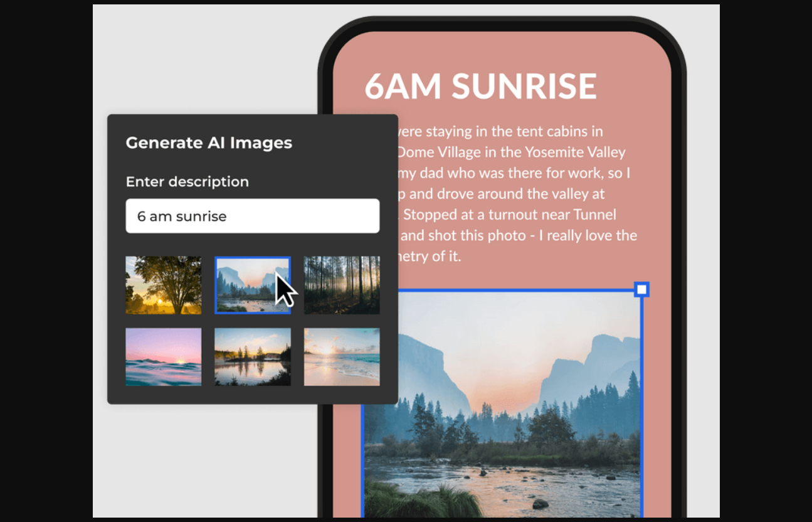The width and height of the screenshot is (812, 522).
Task: Select the lake reflection sunset thumbnail
Action: pos(252,356)
